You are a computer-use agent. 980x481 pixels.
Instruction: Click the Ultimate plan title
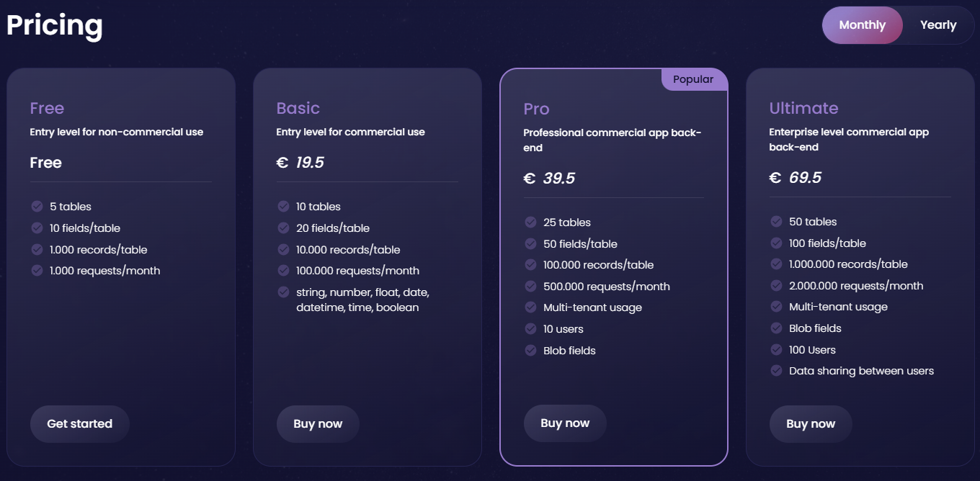pos(803,108)
